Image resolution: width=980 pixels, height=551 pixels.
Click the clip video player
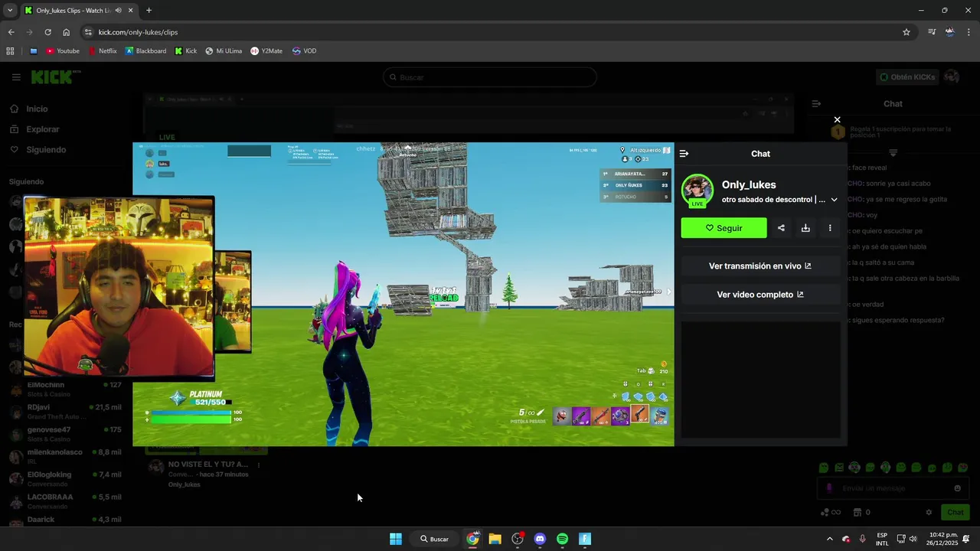click(x=403, y=294)
